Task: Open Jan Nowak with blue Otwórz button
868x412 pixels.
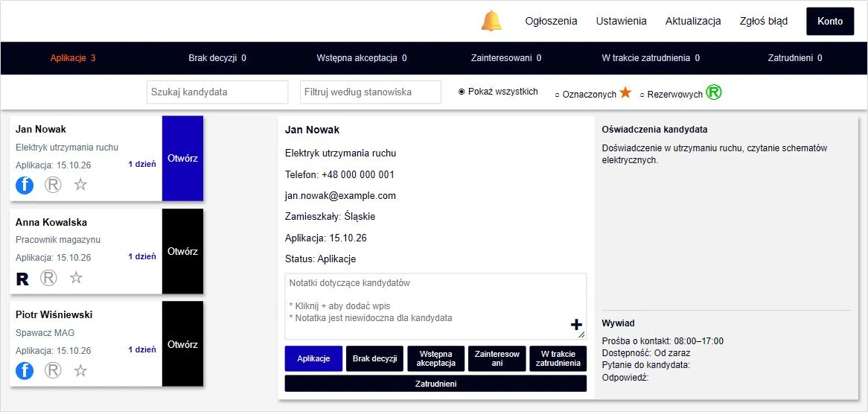Action: click(182, 159)
